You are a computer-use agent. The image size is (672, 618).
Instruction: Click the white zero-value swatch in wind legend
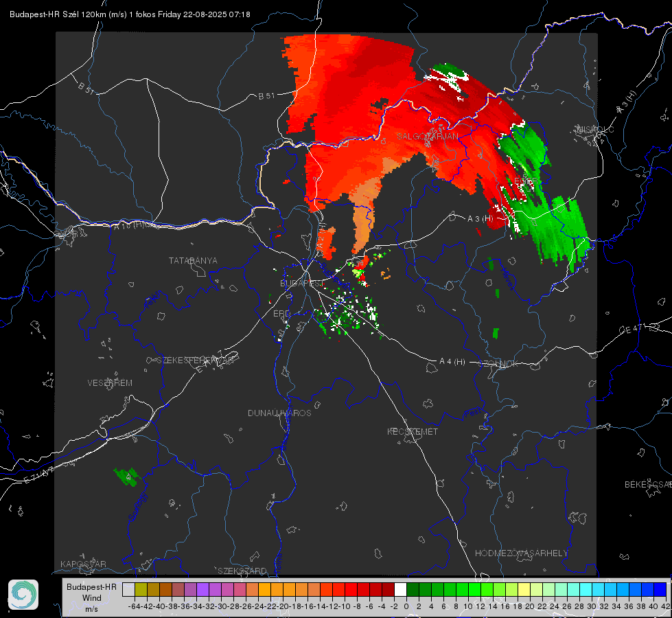(x=400, y=589)
